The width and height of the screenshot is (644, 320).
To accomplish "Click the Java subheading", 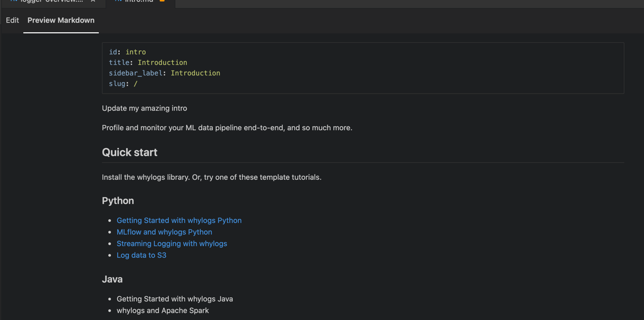I will click(x=112, y=279).
